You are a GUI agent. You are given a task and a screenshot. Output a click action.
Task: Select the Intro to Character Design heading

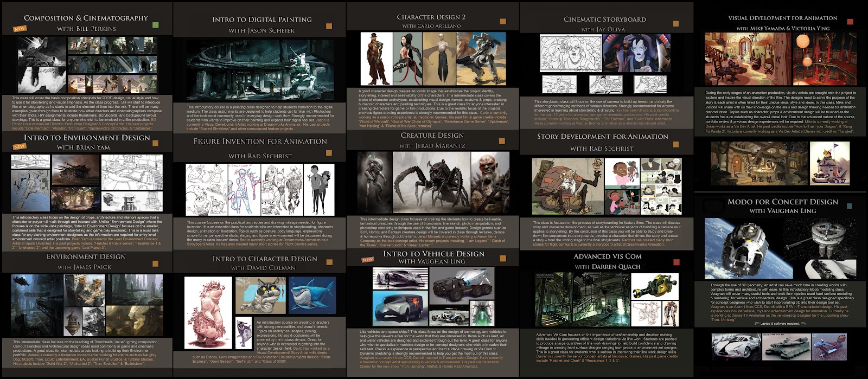[265, 259]
